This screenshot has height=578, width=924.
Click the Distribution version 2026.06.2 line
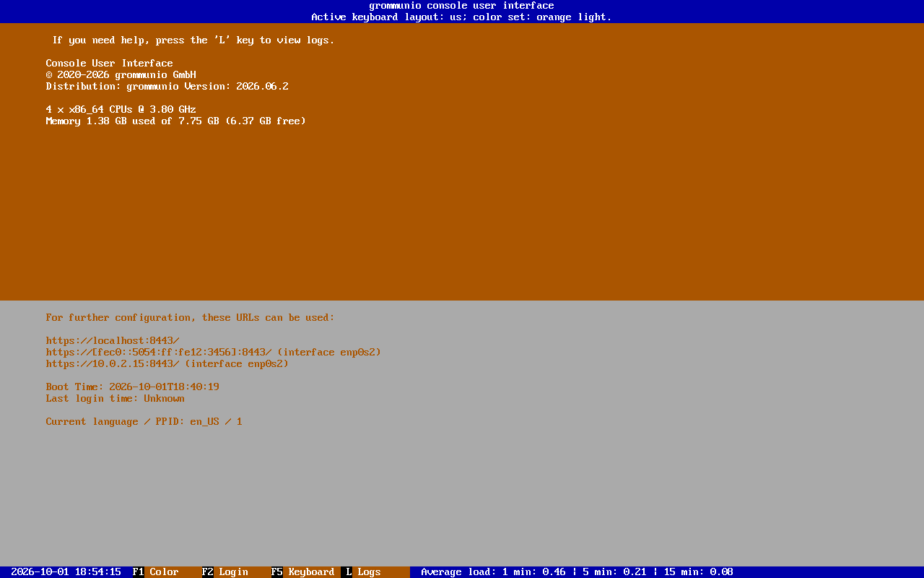[167, 87]
